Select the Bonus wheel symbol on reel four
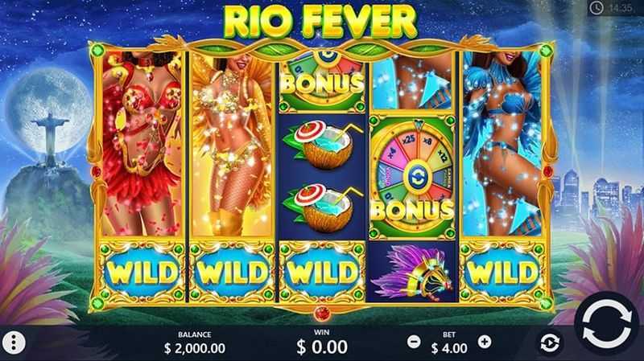This screenshot has height=361, width=644. click(x=412, y=177)
